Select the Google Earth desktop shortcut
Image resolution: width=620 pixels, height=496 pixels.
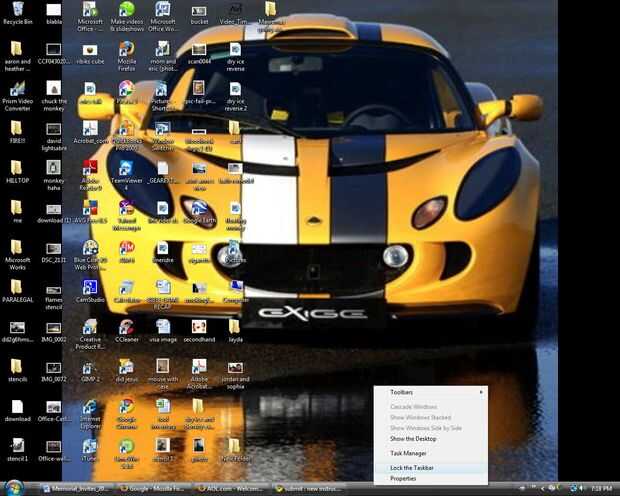click(x=199, y=212)
